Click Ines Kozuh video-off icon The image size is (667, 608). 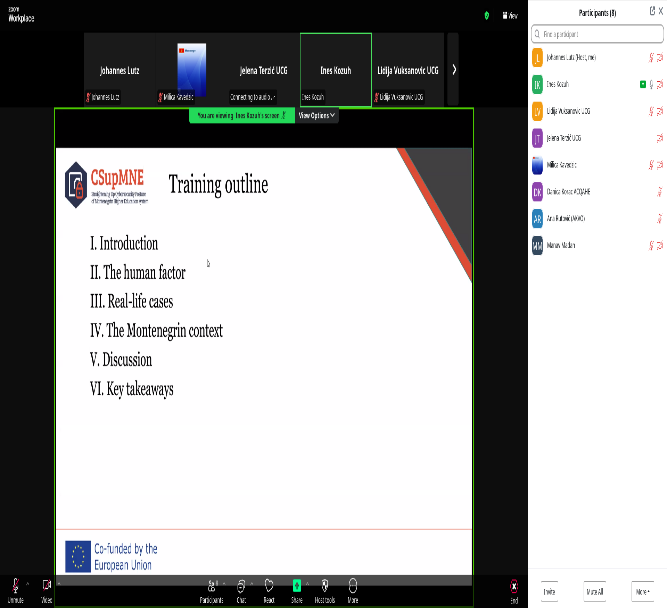point(660,84)
